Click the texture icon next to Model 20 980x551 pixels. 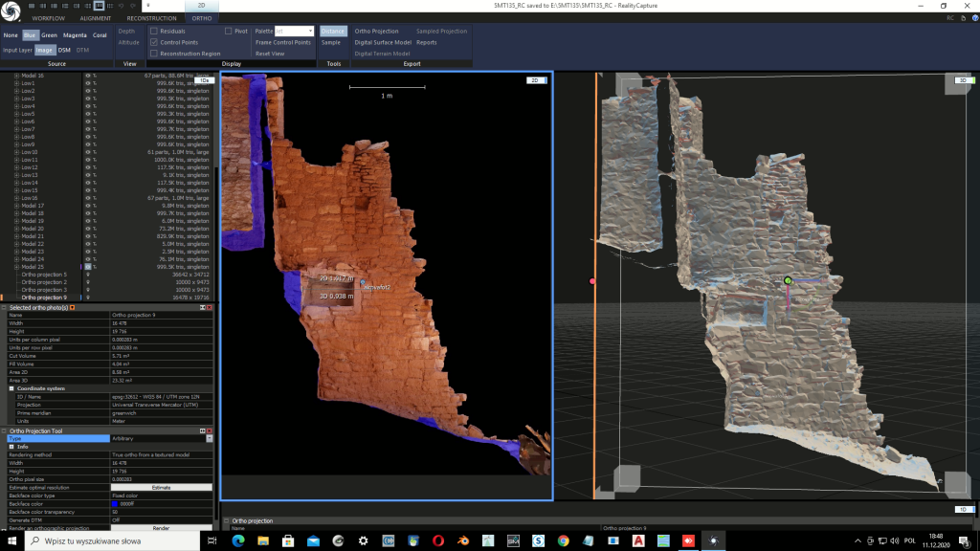coord(95,229)
